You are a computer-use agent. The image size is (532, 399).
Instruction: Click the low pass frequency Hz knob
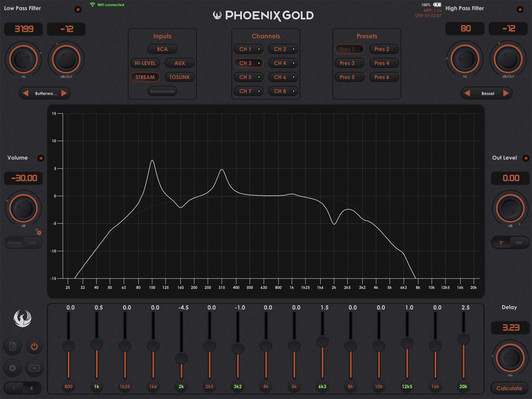click(23, 60)
